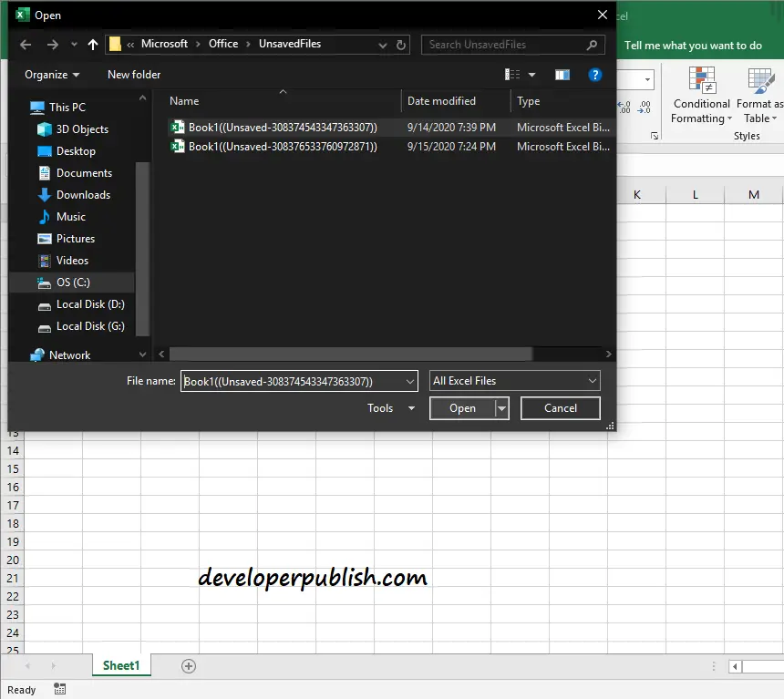Open the Tools dropdown menu
The image size is (784, 699).
391,409
